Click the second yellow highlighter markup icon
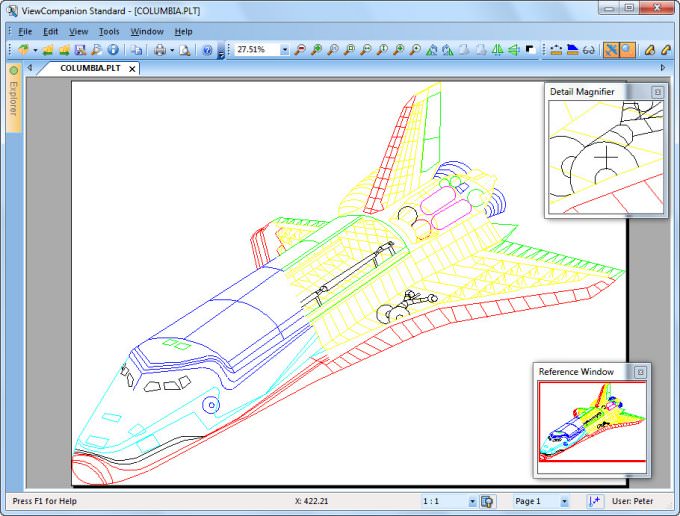This screenshot has height=516, width=680. tap(666, 50)
